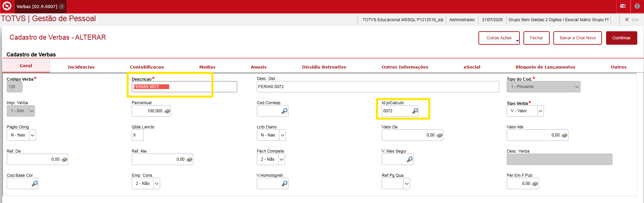Click Salvar e Criar Novo button
The width and height of the screenshot is (644, 203).
[578, 38]
